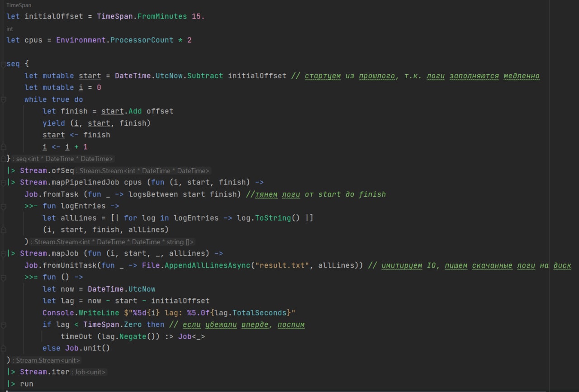
Task: Click 'FromMinutes' method name
Action: (162, 16)
